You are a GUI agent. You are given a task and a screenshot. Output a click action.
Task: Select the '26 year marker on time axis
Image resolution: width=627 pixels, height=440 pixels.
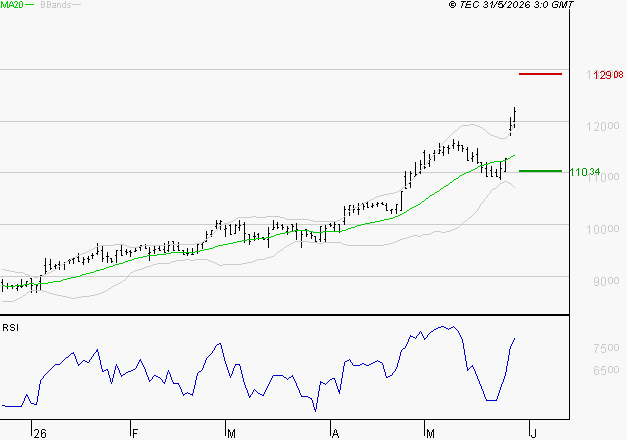40,433
